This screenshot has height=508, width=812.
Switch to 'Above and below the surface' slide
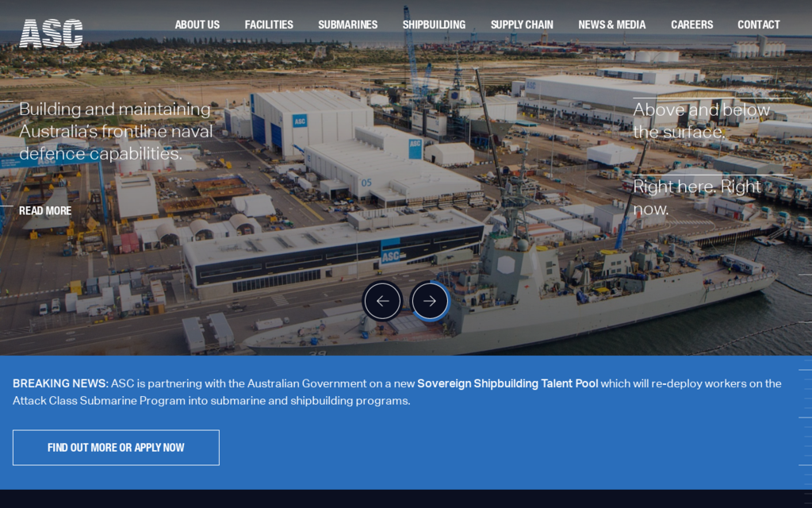[701, 121]
